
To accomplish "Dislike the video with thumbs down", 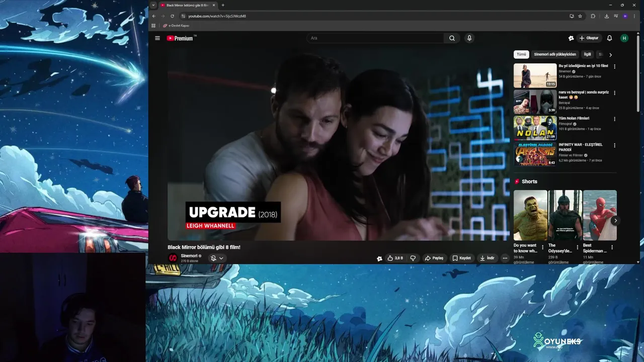I will click(413, 258).
